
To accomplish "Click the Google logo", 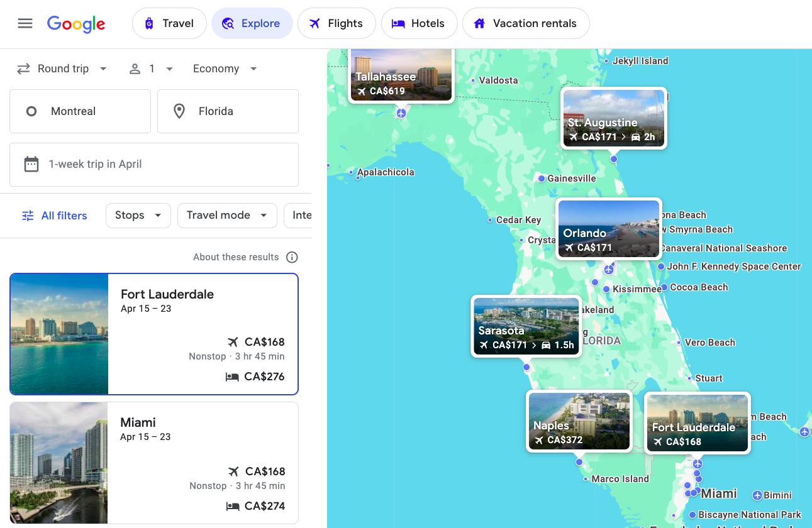I will click(76, 24).
